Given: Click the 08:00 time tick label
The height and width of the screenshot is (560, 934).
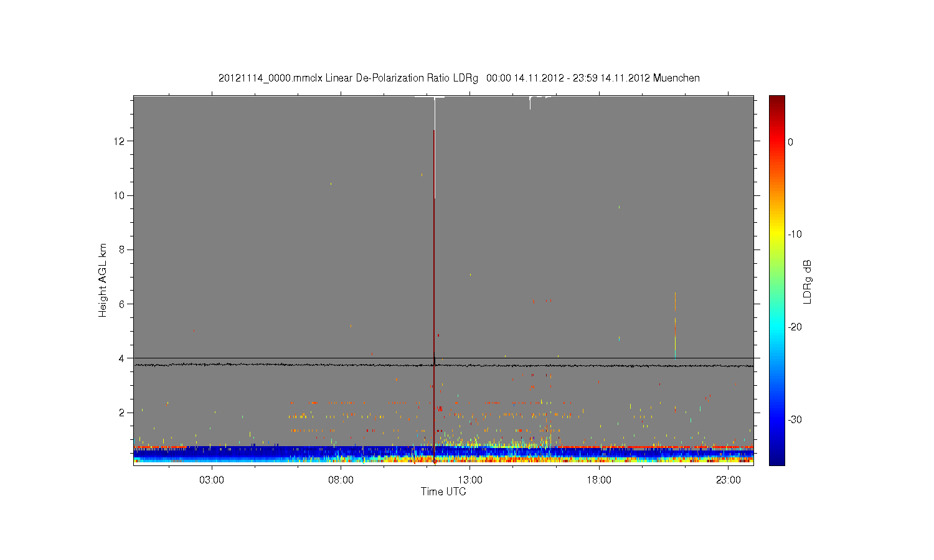Looking at the screenshot, I should pyautogui.click(x=341, y=480).
